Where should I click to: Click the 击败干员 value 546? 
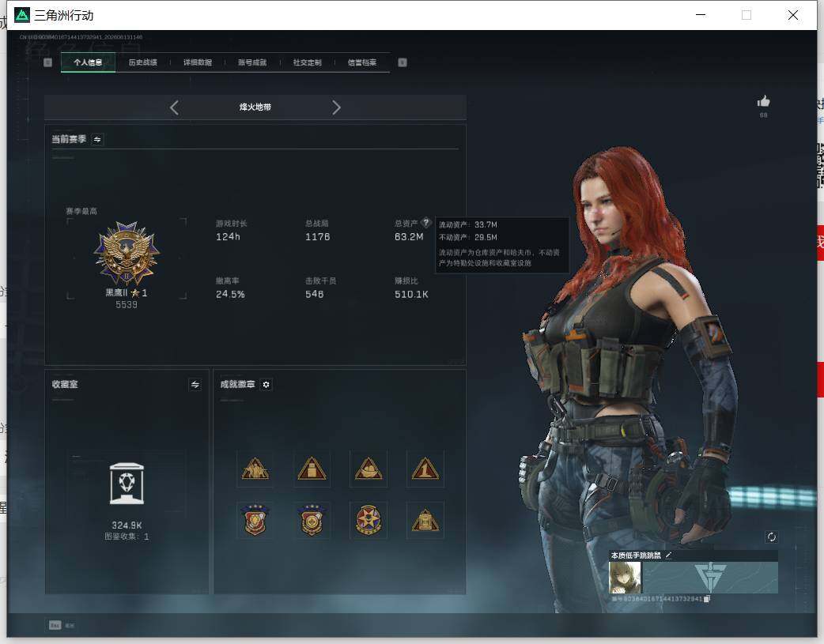tap(314, 294)
